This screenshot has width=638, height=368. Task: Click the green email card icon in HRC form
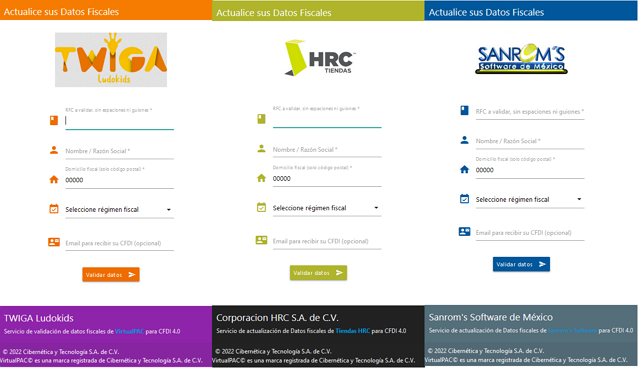[261, 240]
